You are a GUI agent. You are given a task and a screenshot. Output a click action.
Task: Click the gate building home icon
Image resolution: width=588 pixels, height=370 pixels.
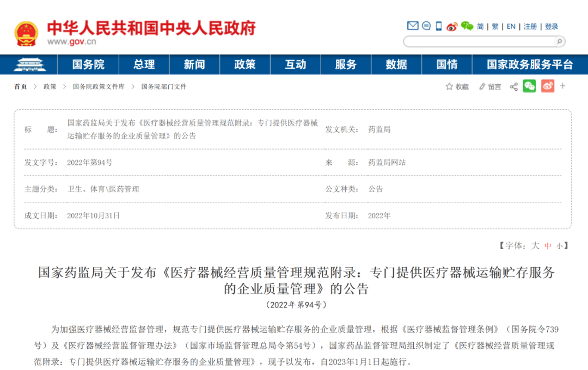[30, 65]
